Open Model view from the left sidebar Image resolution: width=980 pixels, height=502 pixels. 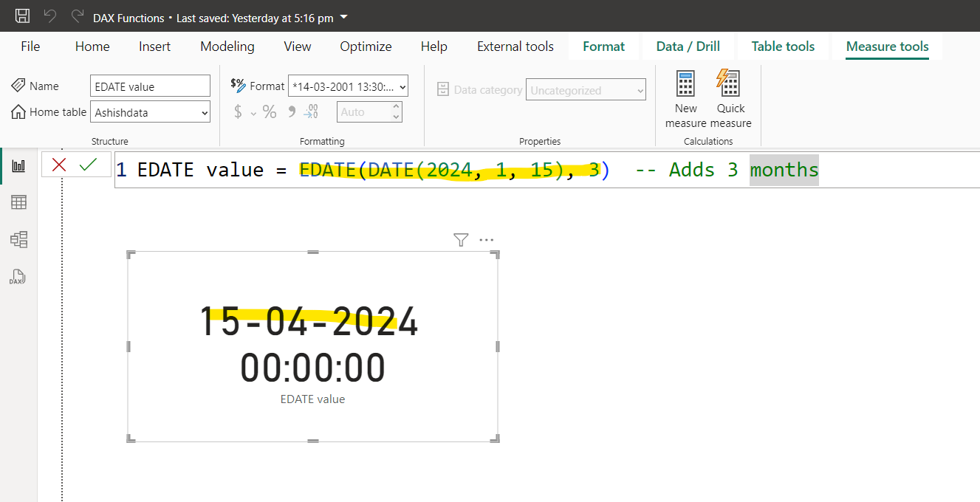tap(18, 238)
